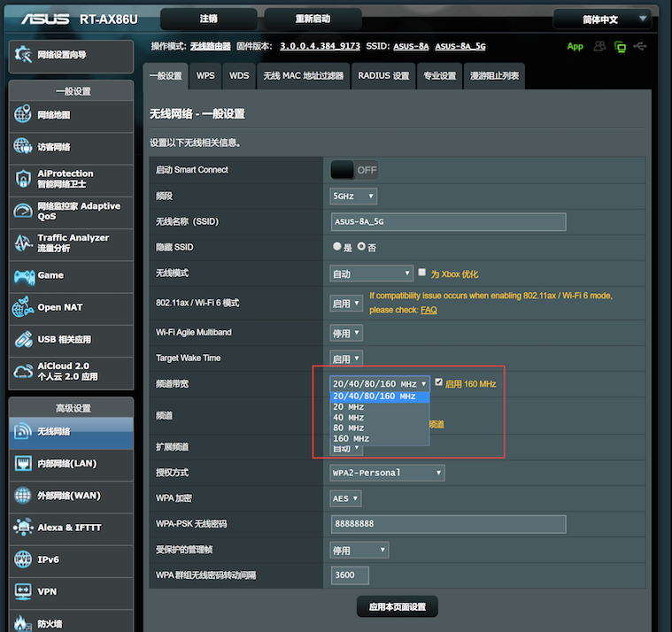
Task: Click the firmware version link 3.0.0.4.384_9173
Action: [320, 46]
